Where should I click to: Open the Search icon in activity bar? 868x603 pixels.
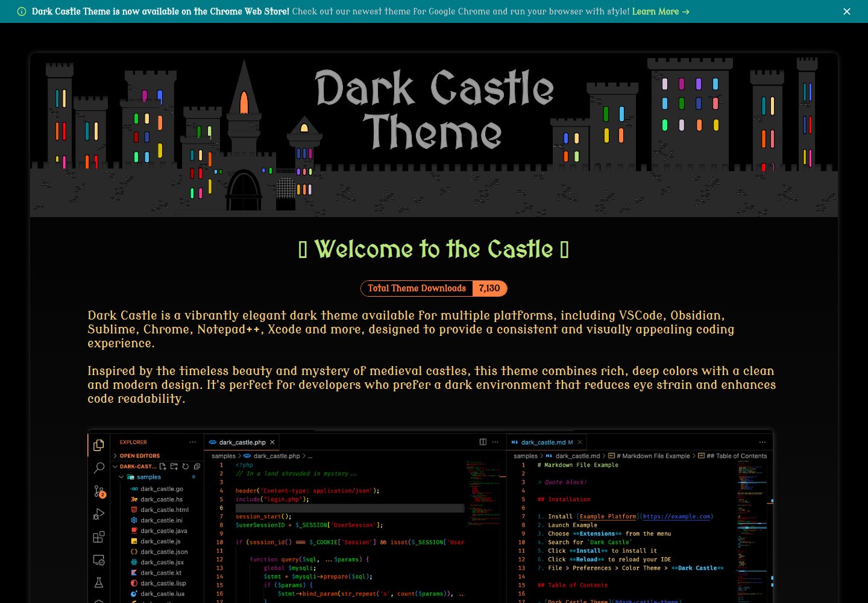99,468
